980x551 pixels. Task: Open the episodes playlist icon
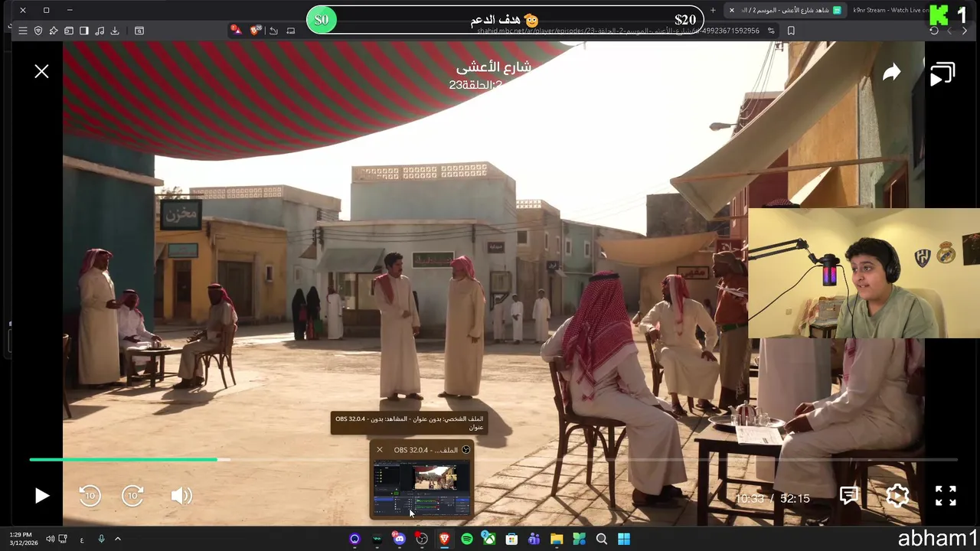pyautogui.click(x=942, y=74)
